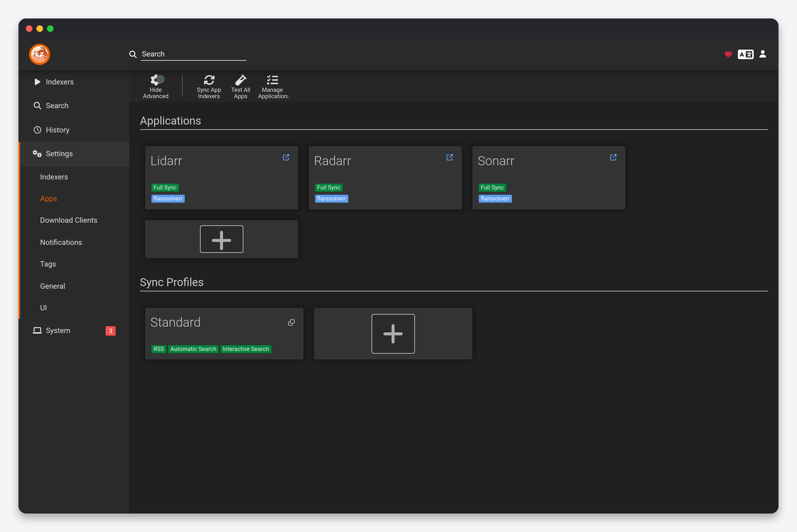Toggle Hide Advanced settings
The width and height of the screenshot is (797, 532).
click(155, 87)
